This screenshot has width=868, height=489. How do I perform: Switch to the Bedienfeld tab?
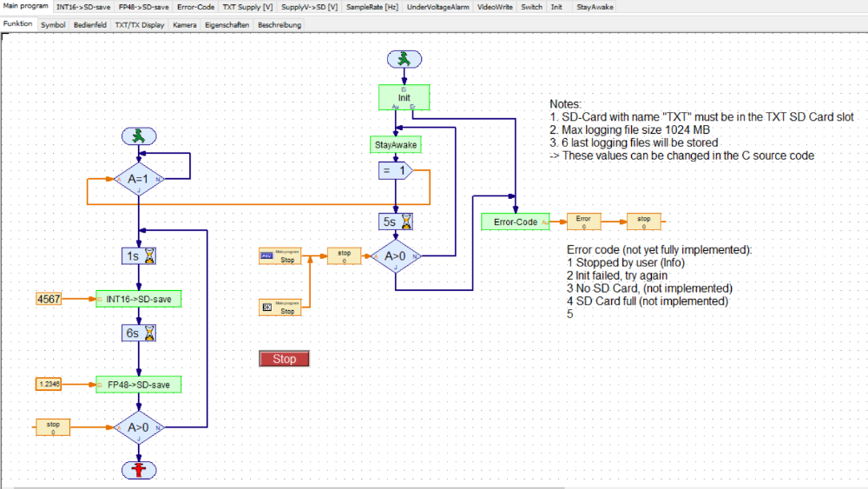pos(89,25)
